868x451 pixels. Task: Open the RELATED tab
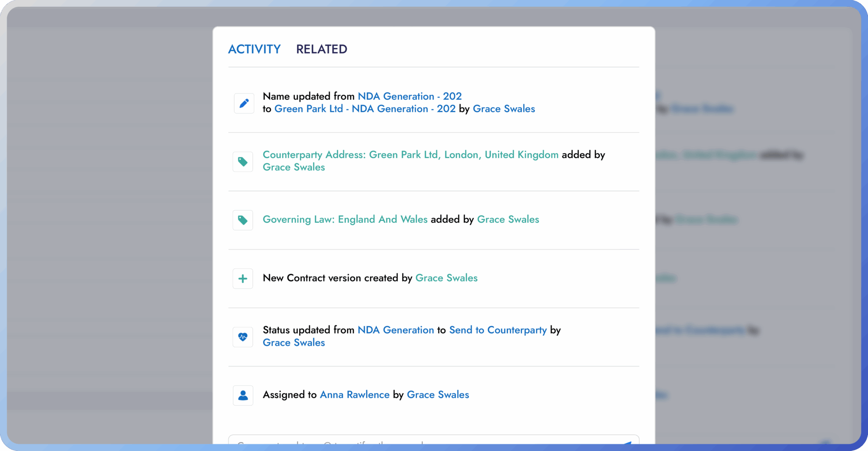(321, 49)
